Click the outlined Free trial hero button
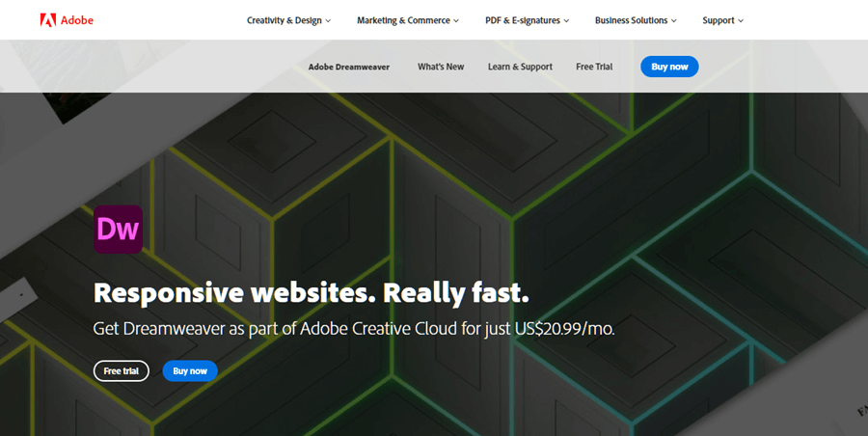The width and height of the screenshot is (868, 436). coord(122,371)
